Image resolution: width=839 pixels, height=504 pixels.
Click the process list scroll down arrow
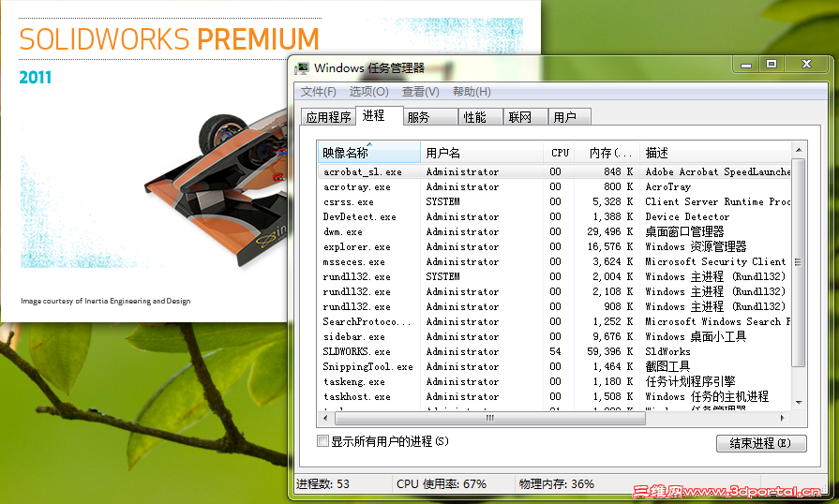[799, 403]
